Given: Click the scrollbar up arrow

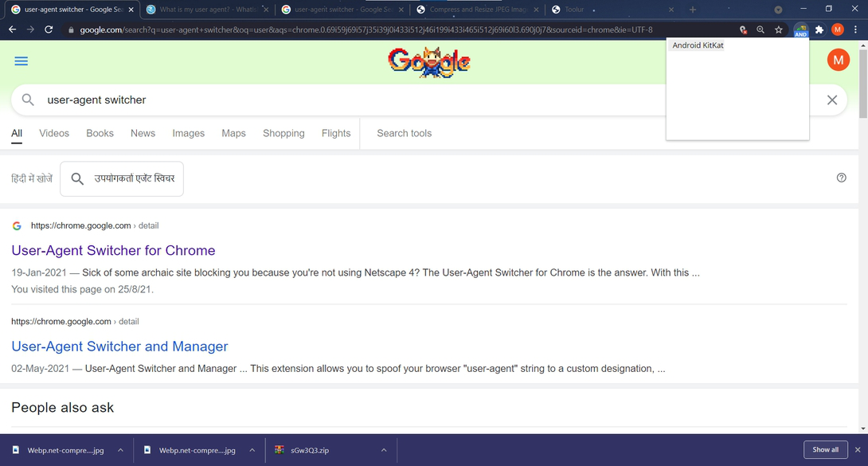Looking at the screenshot, I should [863, 45].
